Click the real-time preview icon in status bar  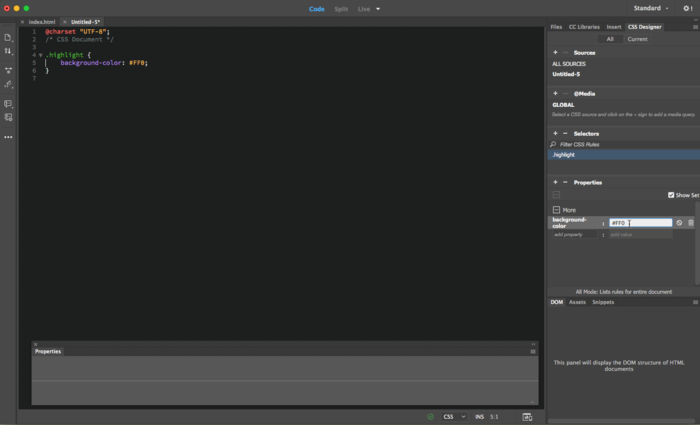pyautogui.click(x=527, y=416)
